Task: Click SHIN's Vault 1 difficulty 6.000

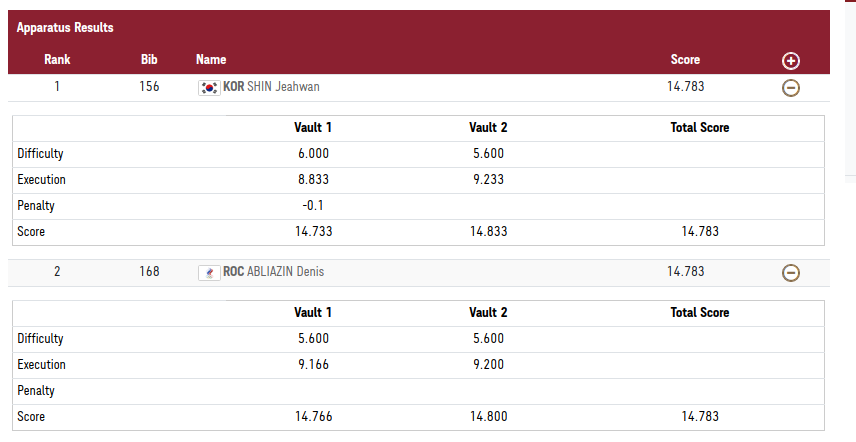Action: (x=313, y=154)
